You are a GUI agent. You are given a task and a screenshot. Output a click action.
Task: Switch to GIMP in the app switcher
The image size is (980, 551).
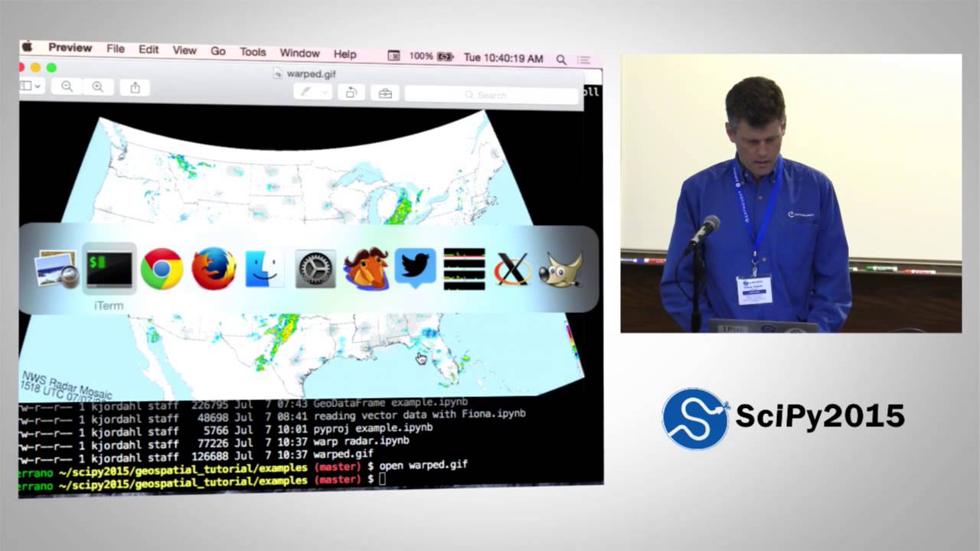click(560, 269)
